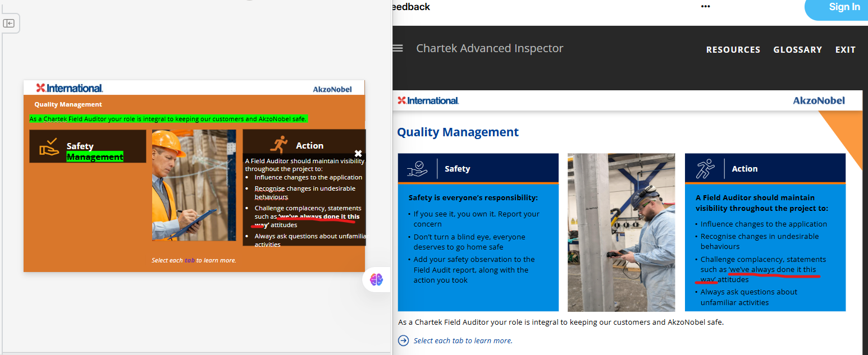Open the three-dot more options menu

706,7
